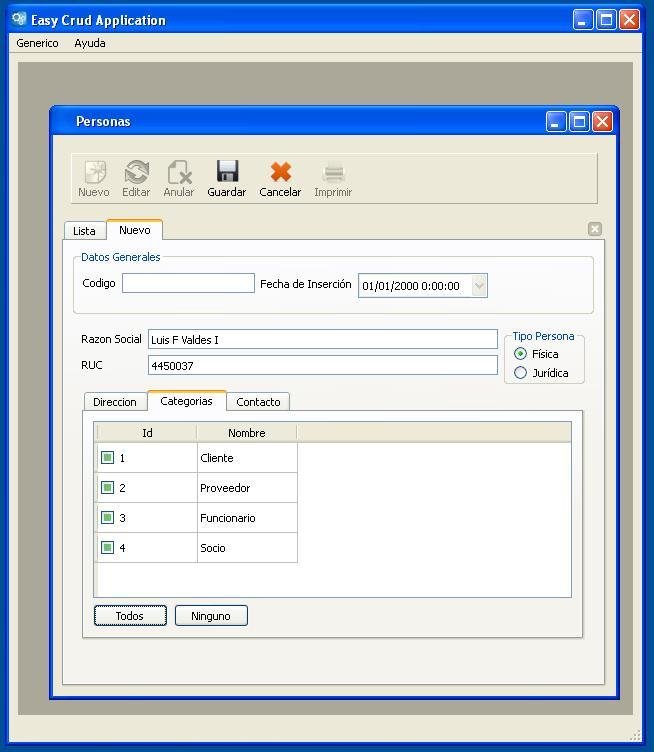Check the Funcionario category checkbox
654x752 pixels.
point(107,517)
